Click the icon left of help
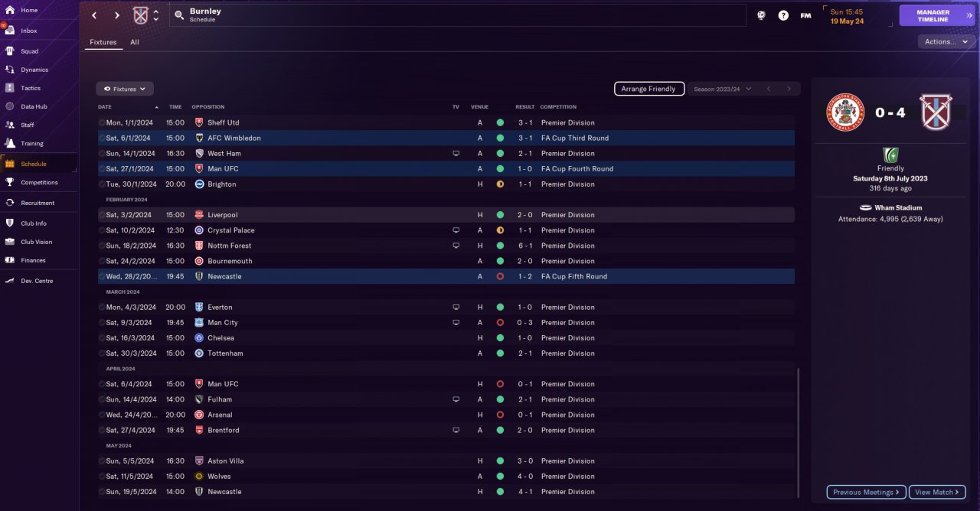This screenshot has width=980, height=511. [x=761, y=15]
